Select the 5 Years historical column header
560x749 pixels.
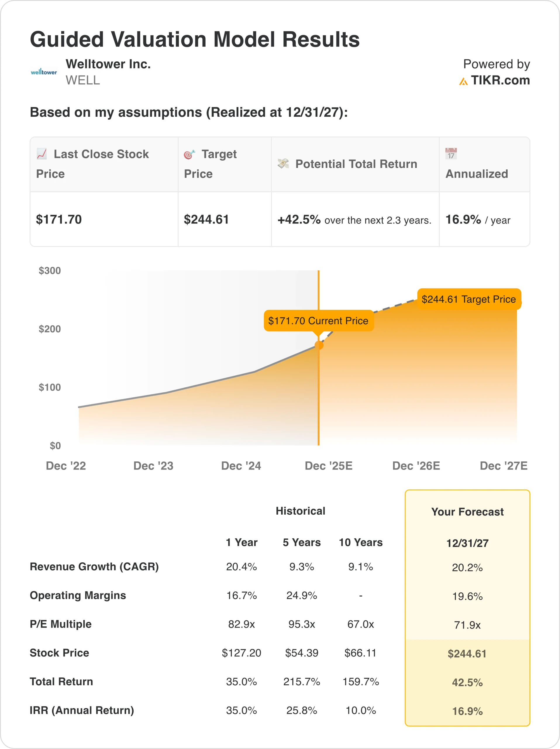click(x=301, y=542)
